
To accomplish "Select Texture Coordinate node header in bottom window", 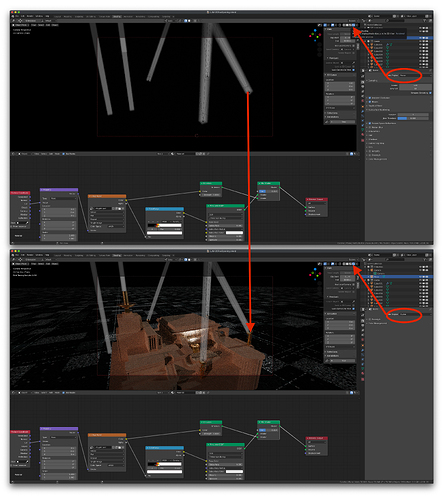I will 20,432.
